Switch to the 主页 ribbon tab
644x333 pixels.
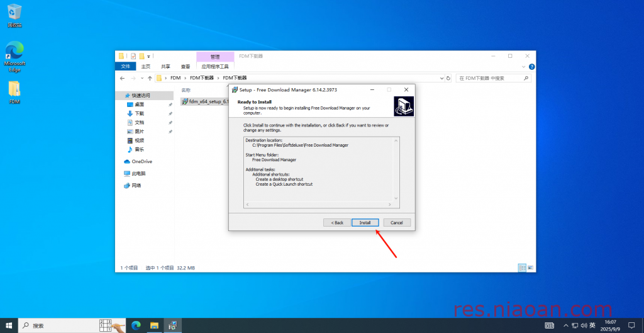(x=146, y=66)
